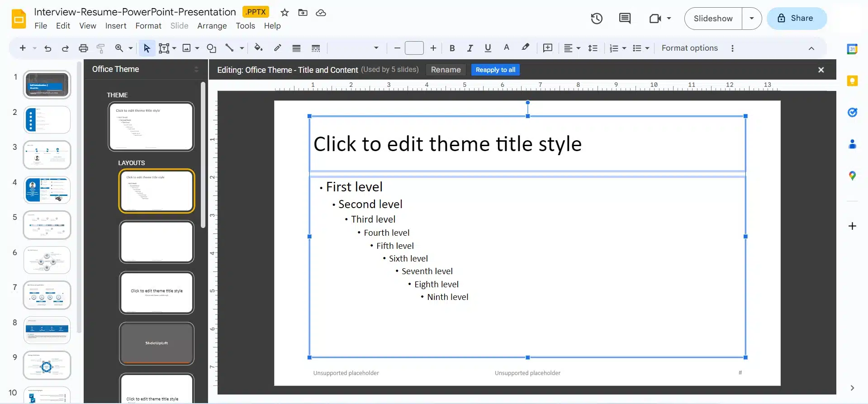Click the Fill color bucket icon

tap(258, 48)
